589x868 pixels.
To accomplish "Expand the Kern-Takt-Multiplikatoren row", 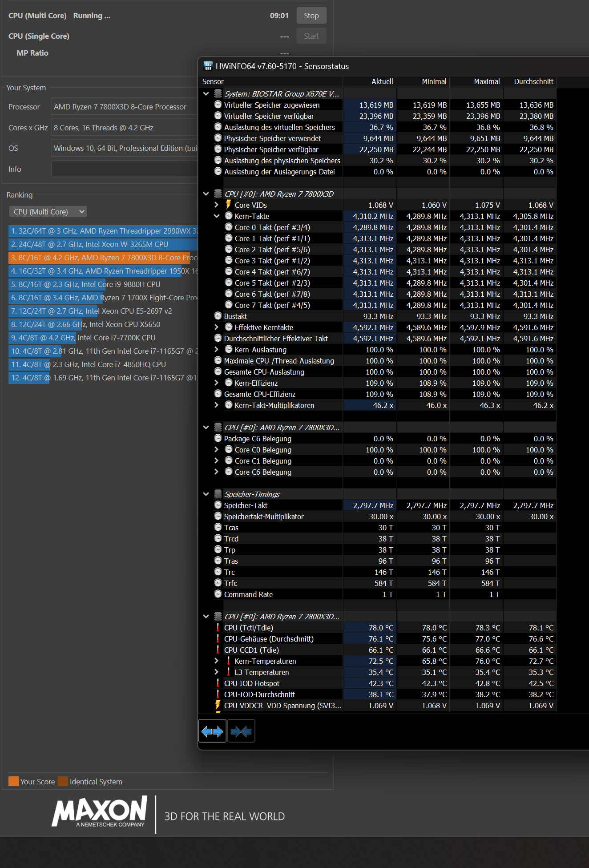I will pos(217,405).
